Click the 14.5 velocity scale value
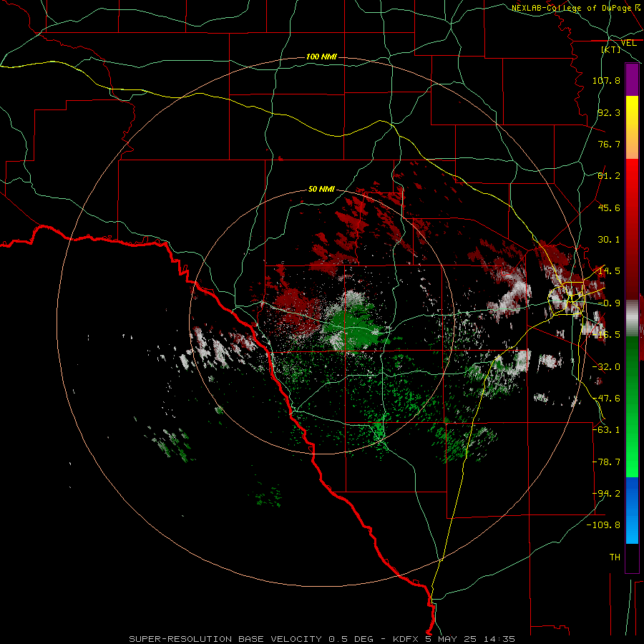Screen dimensions: 644x644 click(x=609, y=271)
